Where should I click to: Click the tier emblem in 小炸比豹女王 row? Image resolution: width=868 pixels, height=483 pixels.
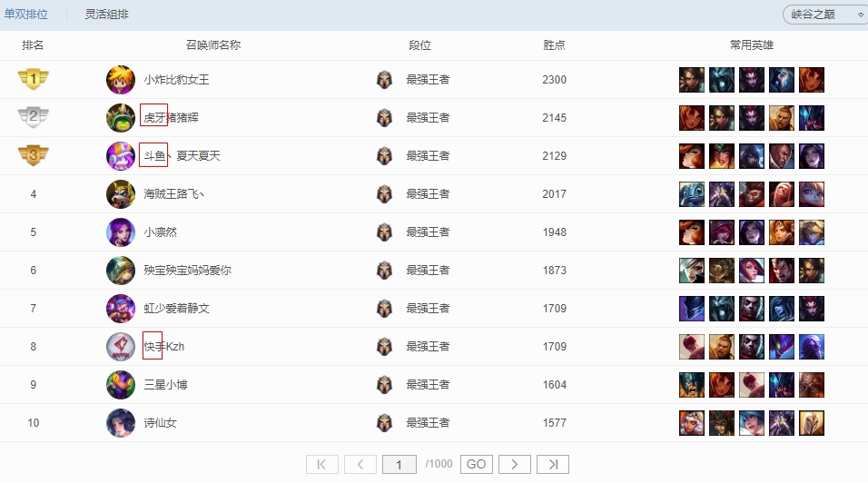click(384, 80)
